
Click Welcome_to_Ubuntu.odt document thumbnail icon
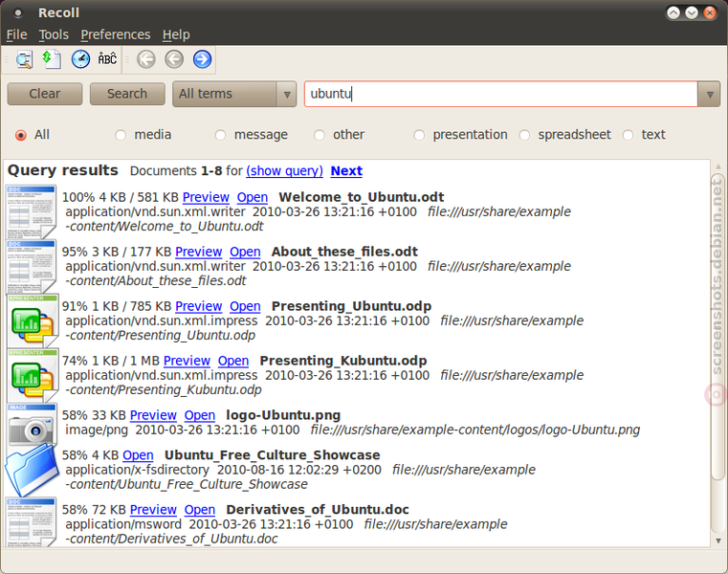coord(32,211)
